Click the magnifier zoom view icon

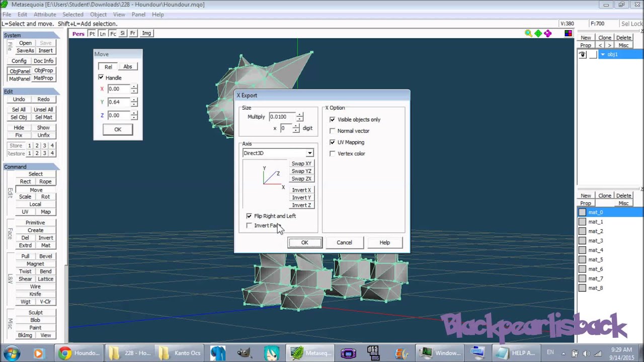pyautogui.click(x=528, y=33)
